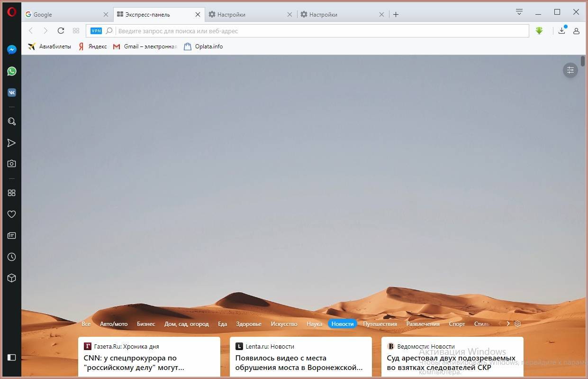Open news settings gear icon
This screenshot has width=588, height=379.
[517, 324]
